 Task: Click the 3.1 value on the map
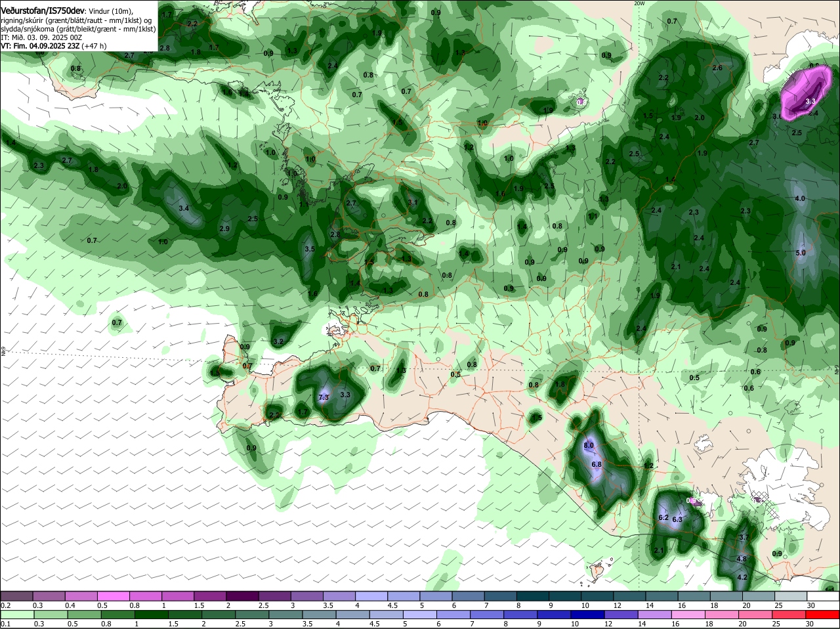pos(413,202)
